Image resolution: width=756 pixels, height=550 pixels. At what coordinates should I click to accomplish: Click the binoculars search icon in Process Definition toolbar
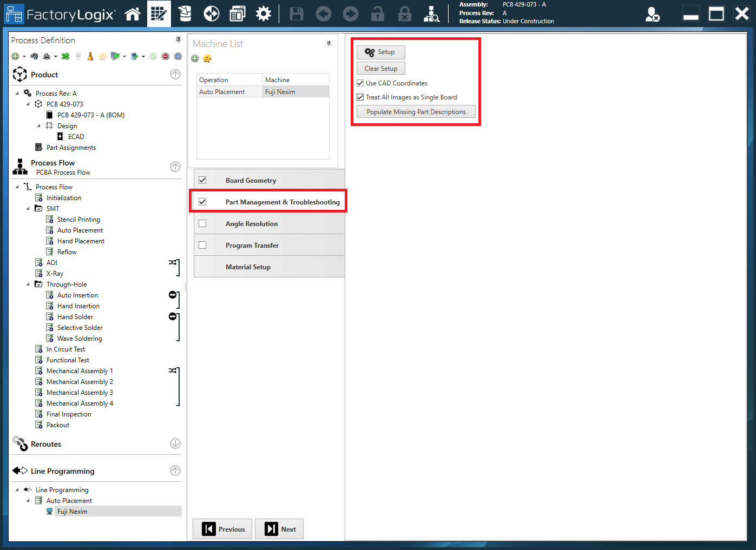coord(35,56)
